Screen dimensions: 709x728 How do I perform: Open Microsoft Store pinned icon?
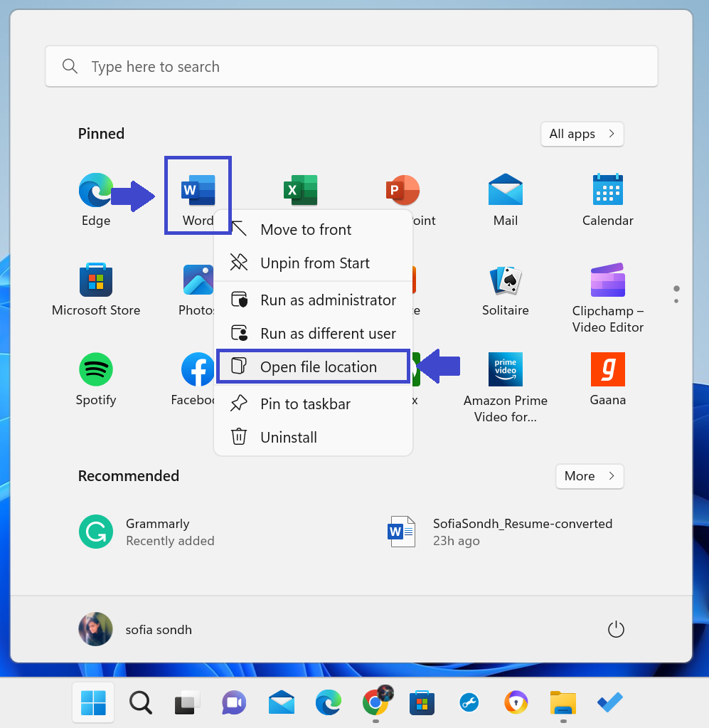[x=95, y=280]
